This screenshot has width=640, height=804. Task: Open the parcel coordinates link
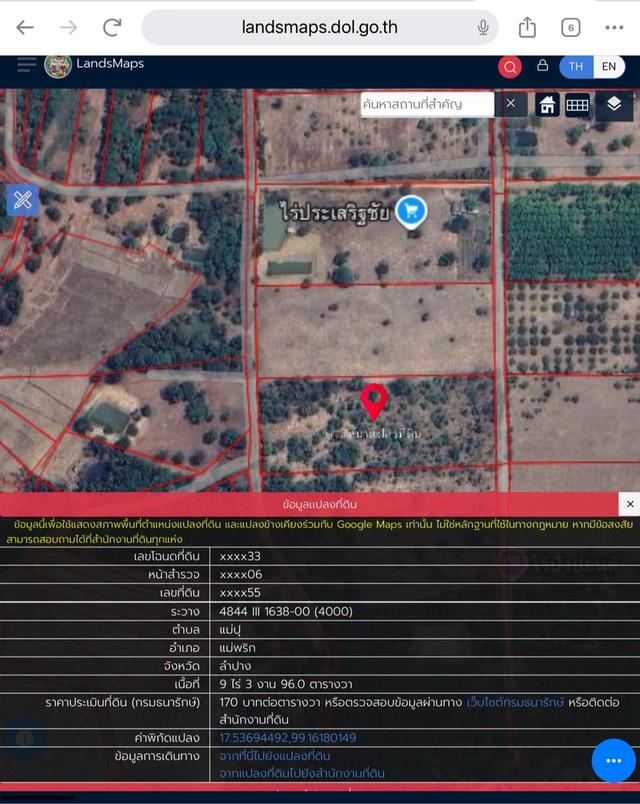(288, 738)
